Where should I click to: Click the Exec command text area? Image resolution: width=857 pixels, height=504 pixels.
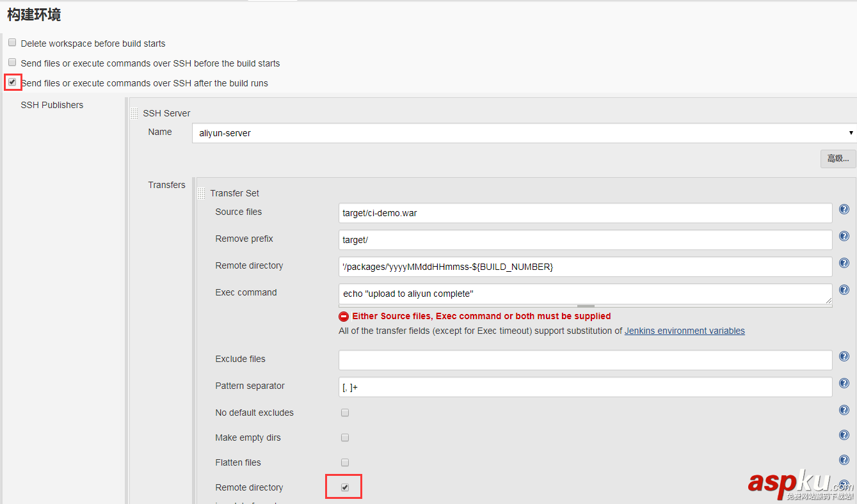[x=585, y=294]
